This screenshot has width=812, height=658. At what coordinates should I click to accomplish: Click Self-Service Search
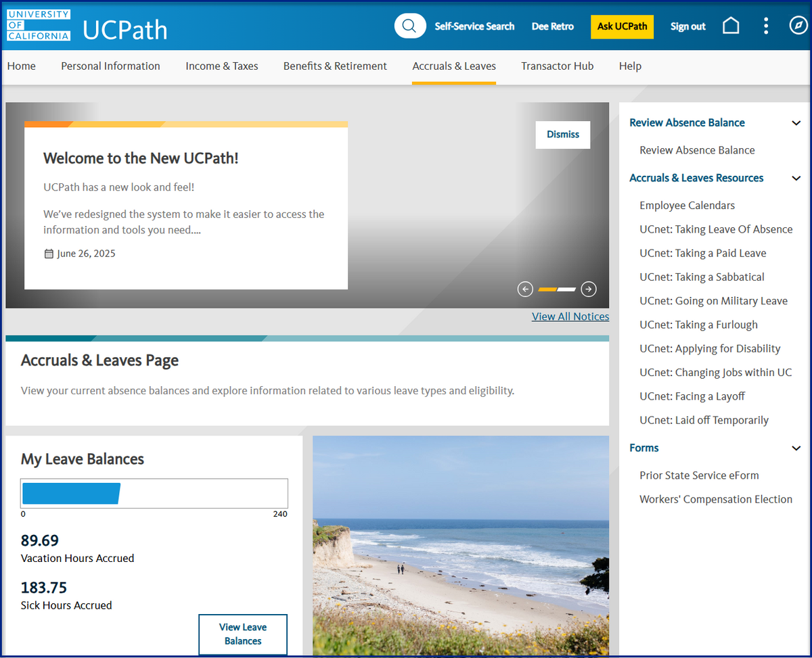474,26
